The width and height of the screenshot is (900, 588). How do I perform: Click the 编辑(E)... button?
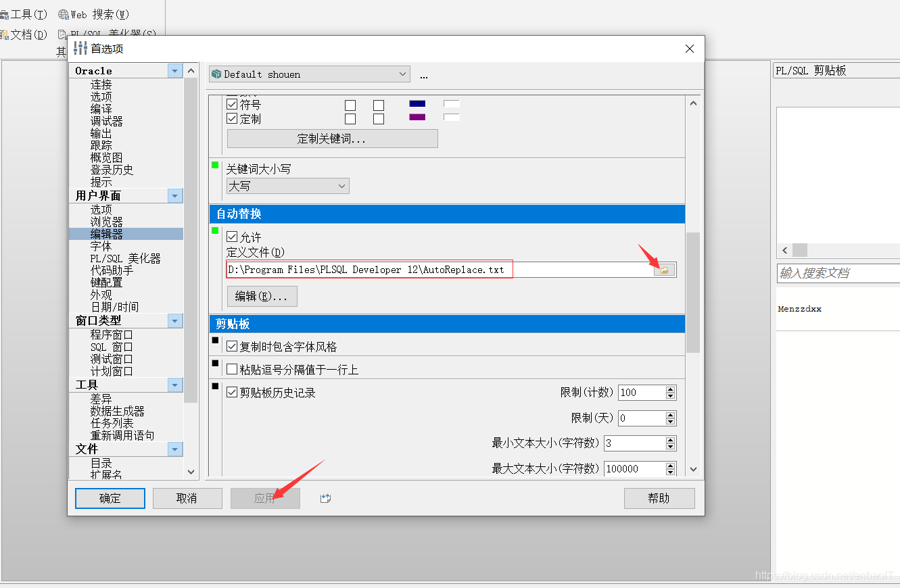pyautogui.click(x=262, y=296)
